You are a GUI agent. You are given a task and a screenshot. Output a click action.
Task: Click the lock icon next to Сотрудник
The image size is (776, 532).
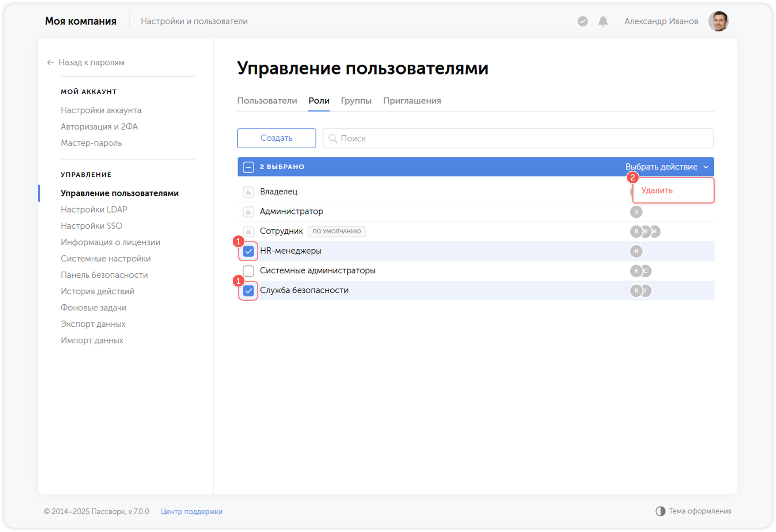point(248,231)
